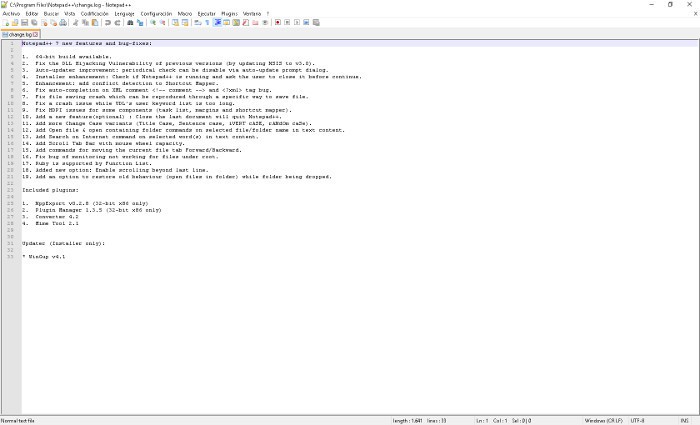
Task: Toggle the Word wrap icon
Action: 197,22
